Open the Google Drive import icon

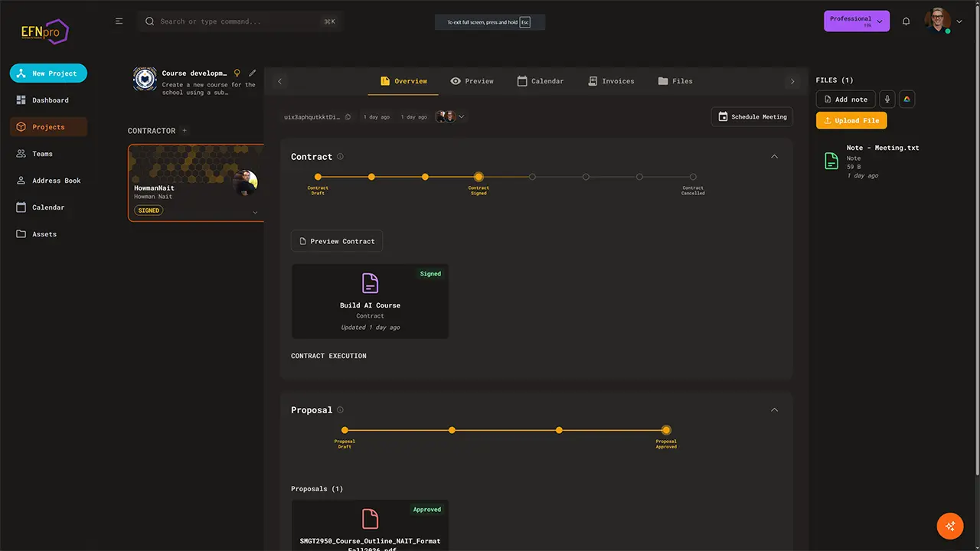pyautogui.click(x=906, y=99)
